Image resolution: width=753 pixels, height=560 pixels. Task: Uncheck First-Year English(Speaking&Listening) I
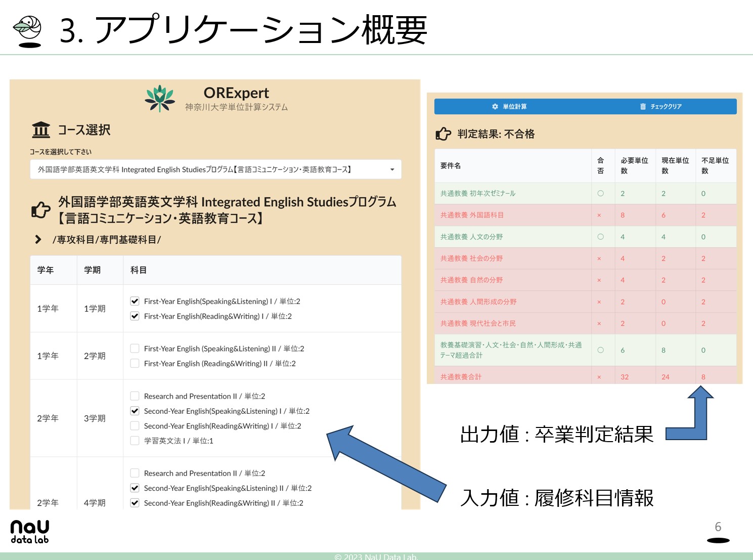(135, 301)
